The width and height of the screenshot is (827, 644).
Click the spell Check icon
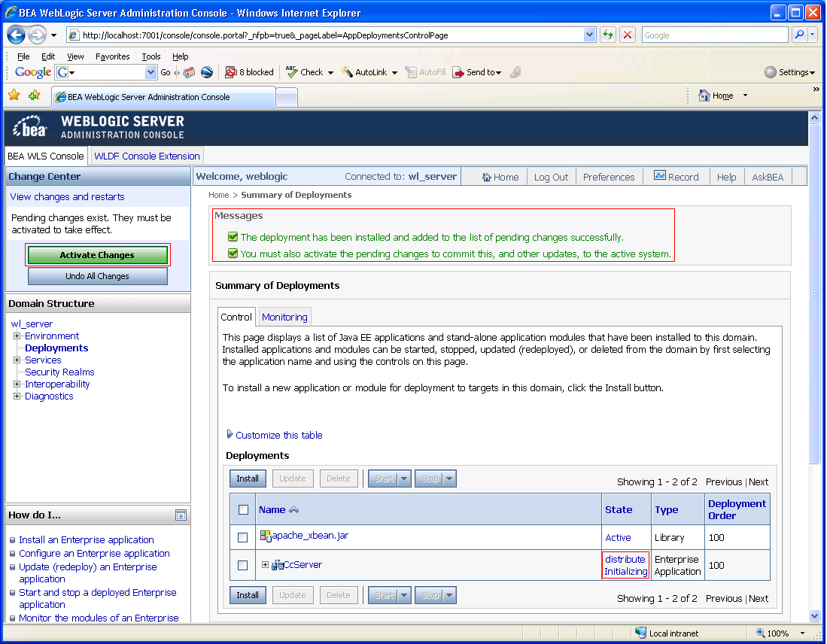(292, 71)
